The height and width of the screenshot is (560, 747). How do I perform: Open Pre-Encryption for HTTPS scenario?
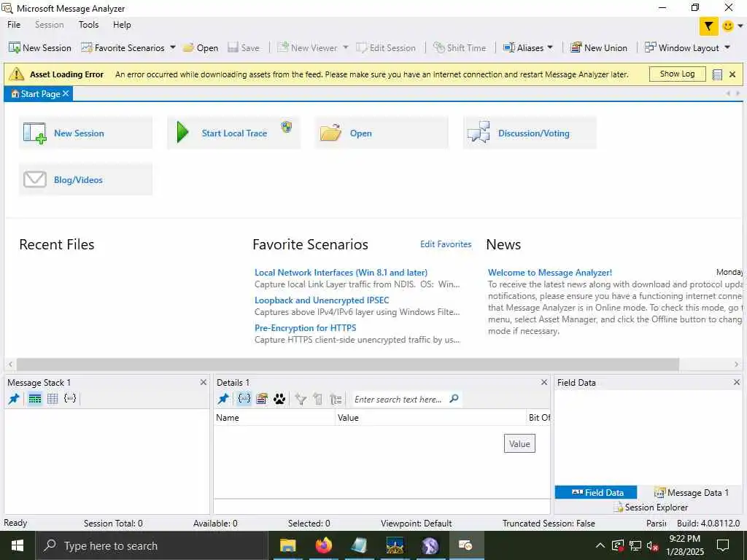(305, 327)
